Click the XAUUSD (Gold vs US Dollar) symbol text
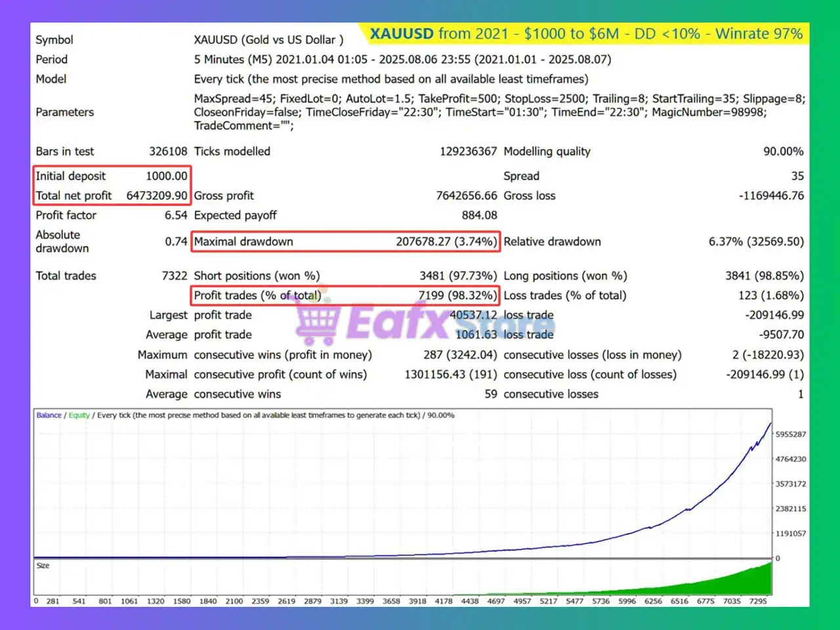 268,40
